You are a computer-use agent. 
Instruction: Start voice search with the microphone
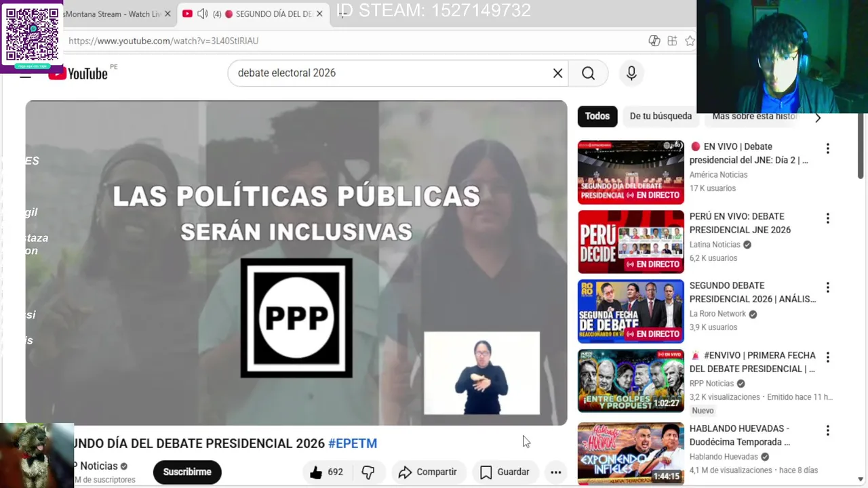(x=631, y=73)
